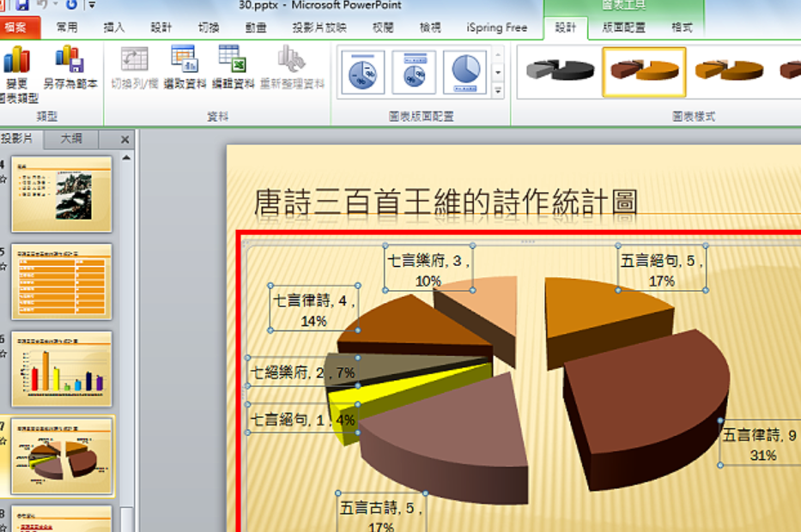Image resolution: width=801 pixels, height=532 pixels.
Task: Click the 七言律詩, 4, 14% data label
Action: 313,310
